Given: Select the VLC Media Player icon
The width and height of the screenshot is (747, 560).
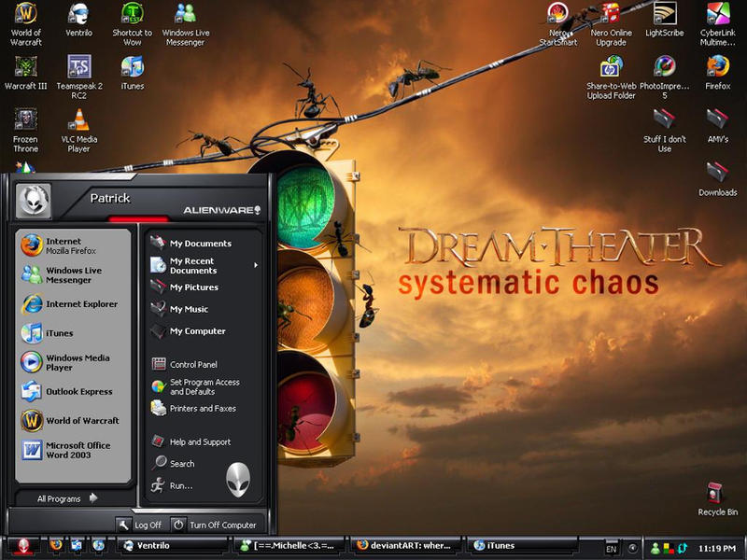Looking at the screenshot, I should click(x=79, y=131).
